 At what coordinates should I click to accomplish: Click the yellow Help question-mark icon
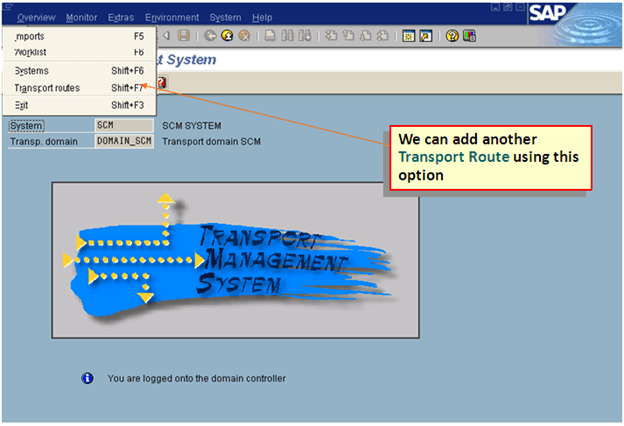click(x=452, y=36)
